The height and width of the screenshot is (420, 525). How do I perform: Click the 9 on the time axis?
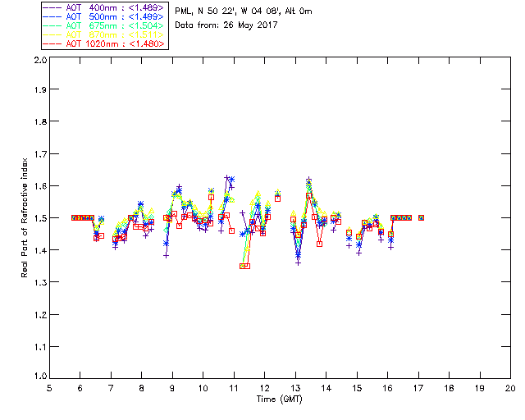pyautogui.click(x=172, y=388)
